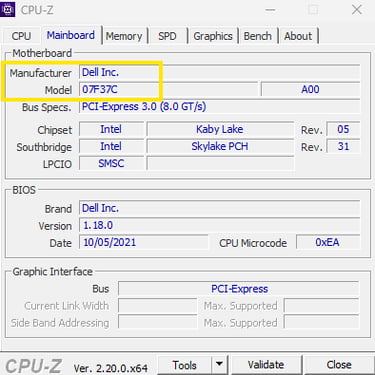Click the southbridge revision 31 field
Screen dimensions: 375x375
pos(343,146)
